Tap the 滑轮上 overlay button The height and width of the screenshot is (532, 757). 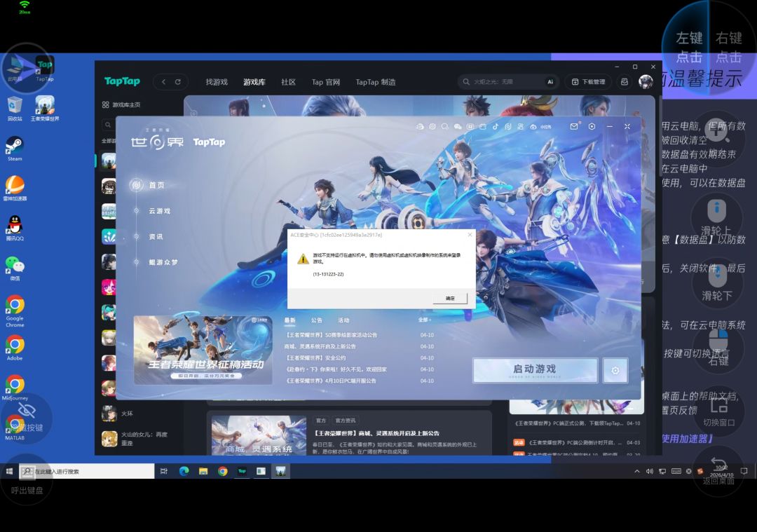pyautogui.click(x=716, y=219)
